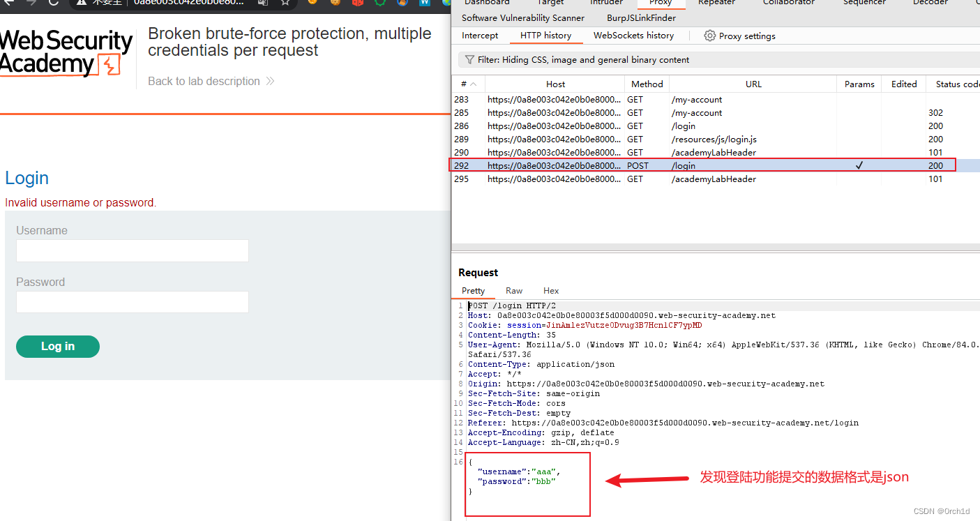
Task: Switch to the Intercept sub-tab
Action: (480, 36)
